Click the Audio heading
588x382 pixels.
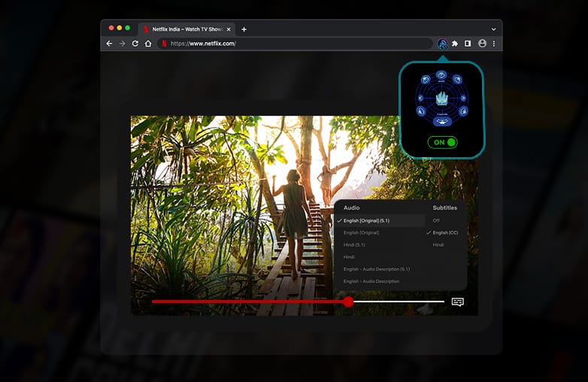(351, 208)
